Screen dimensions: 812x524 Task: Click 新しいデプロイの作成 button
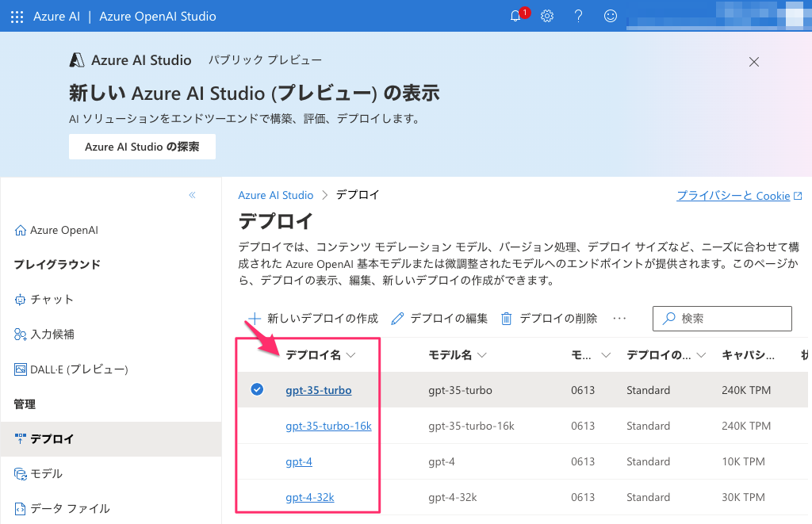pyautogui.click(x=313, y=319)
